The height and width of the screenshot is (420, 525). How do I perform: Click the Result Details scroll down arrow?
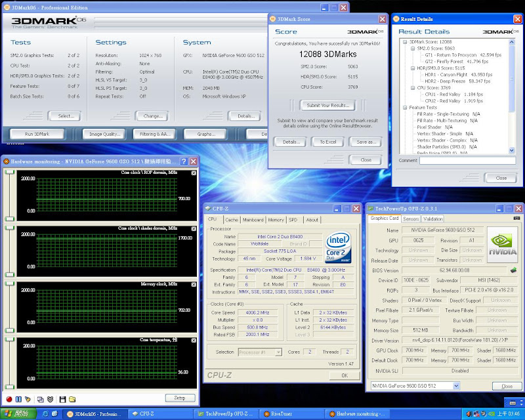point(512,150)
